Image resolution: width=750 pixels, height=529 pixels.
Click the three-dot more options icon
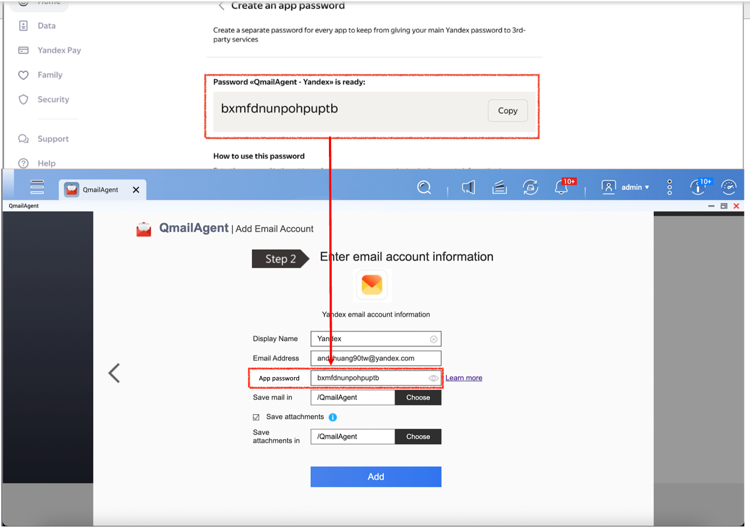pyautogui.click(x=669, y=187)
